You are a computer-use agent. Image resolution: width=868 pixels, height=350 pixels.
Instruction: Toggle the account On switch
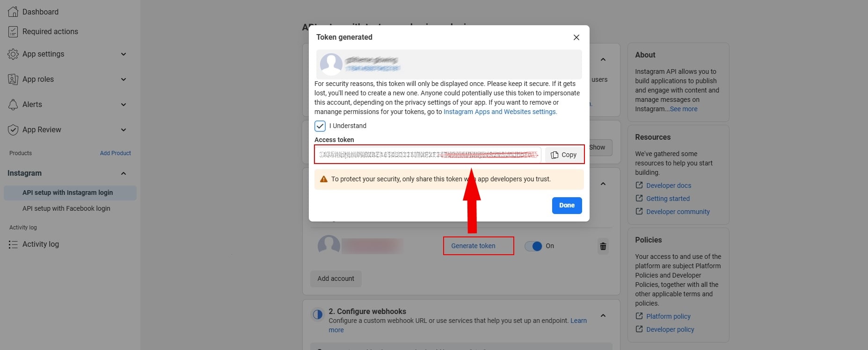coord(533,246)
